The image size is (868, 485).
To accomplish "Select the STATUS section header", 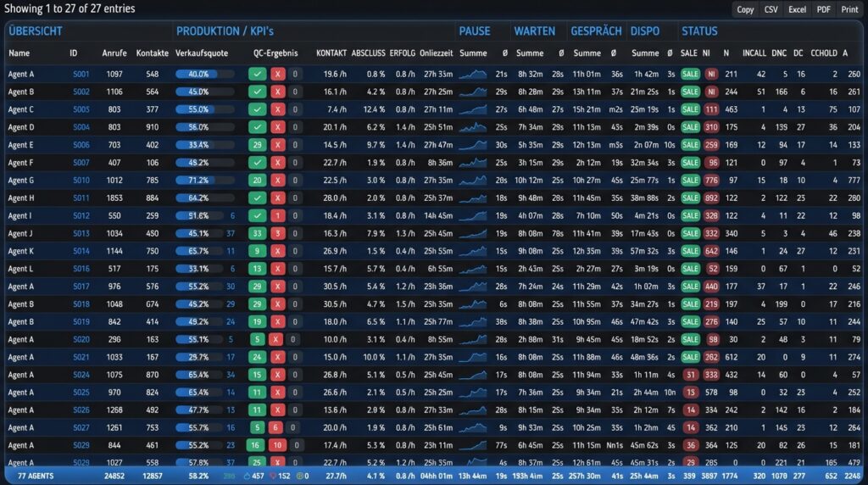I will (x=699, y=31).
